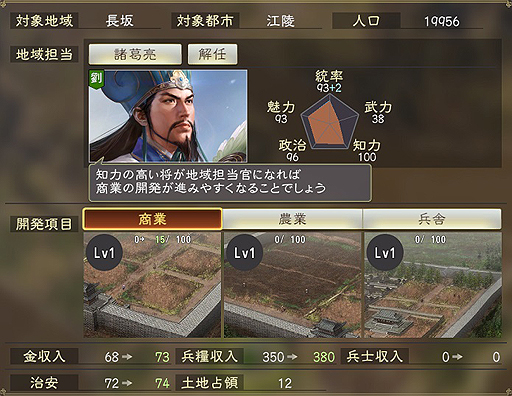This screenshot has height=396, width=512.
Task: Click Zhuge Liang's portrait image
Action: (x=168, y=116)
